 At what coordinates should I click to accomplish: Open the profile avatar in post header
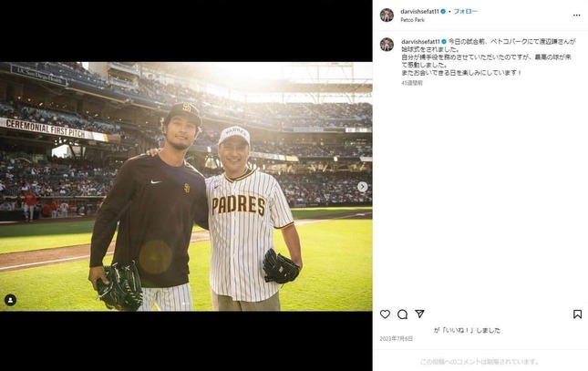[387, 15]
